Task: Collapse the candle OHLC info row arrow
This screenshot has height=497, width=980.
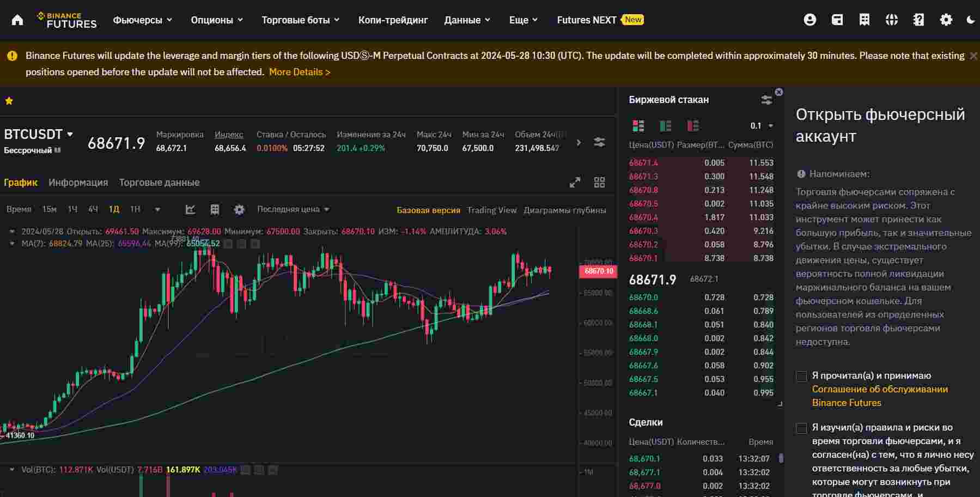Action: [13, 232]
